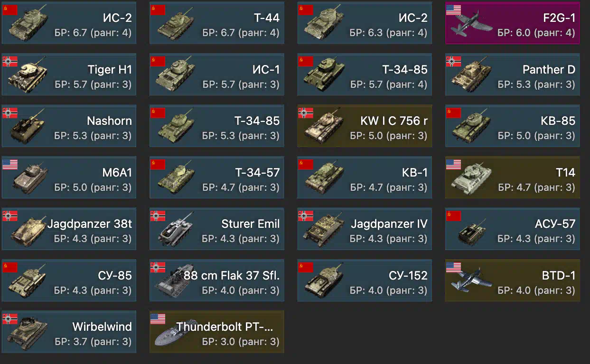
Task: Select the СУ-152 vehicle card
Action: coord(365,280)
